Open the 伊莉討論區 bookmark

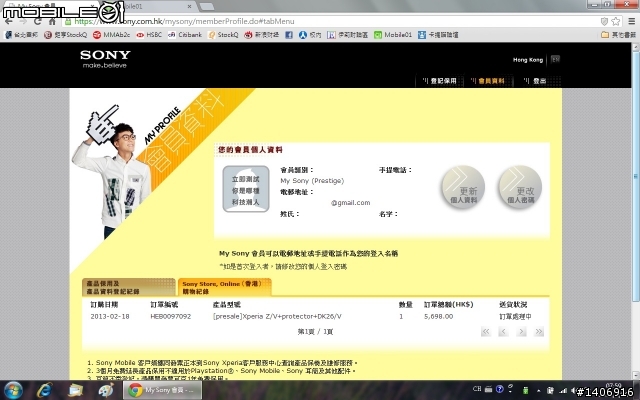347,35
